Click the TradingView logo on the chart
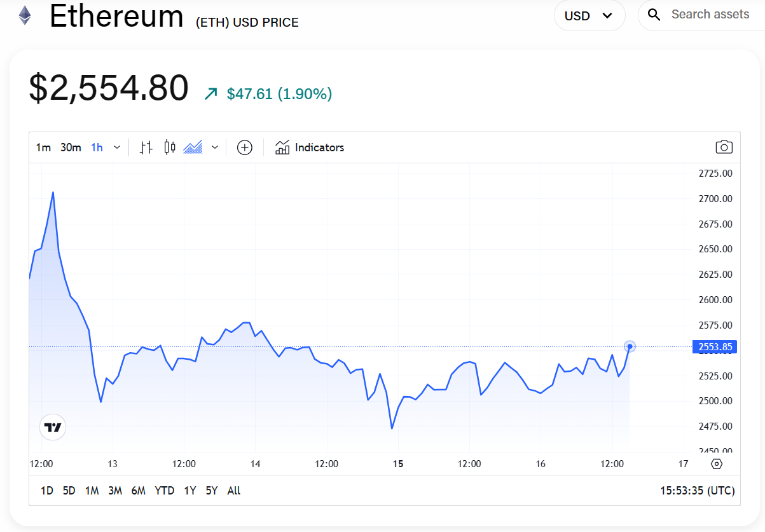 click(x=52, y=426)
